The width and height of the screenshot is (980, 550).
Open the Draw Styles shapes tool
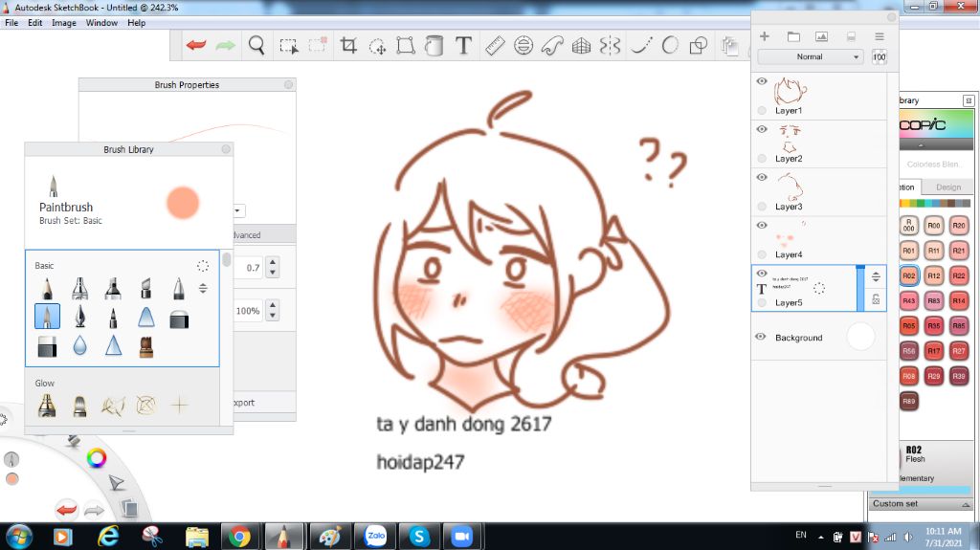pos(698,45)
